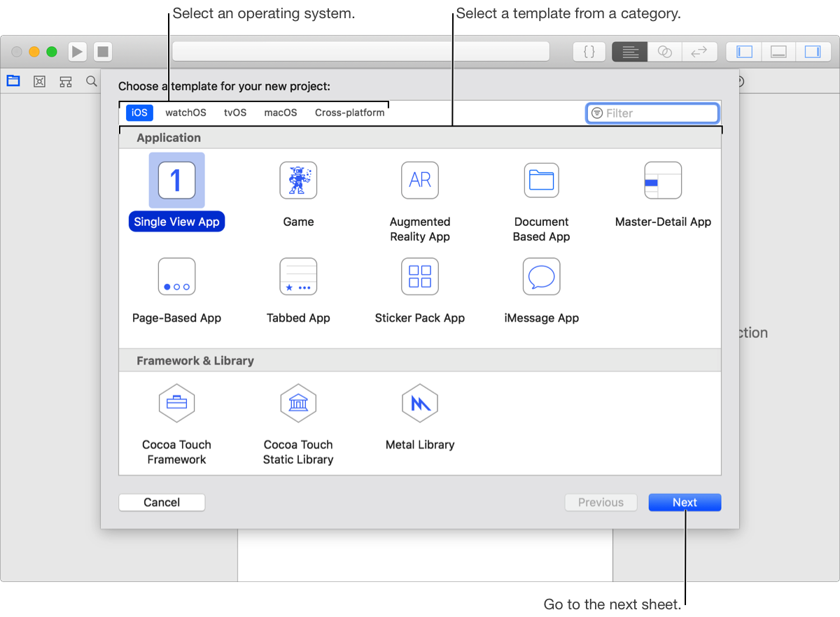This screenshot has height=617, width=840.
Task: Select the Game template icon
Action: pos(298,180)
